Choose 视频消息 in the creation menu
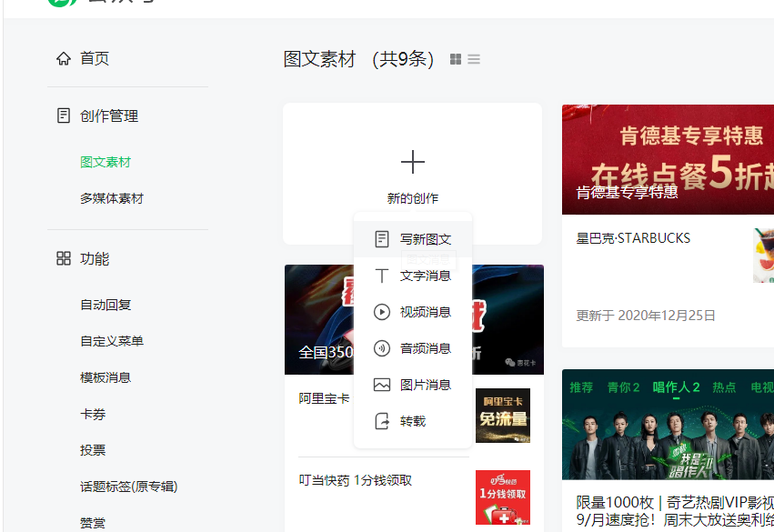The height and width of the screenshot is (532, 774). (413, 313)
